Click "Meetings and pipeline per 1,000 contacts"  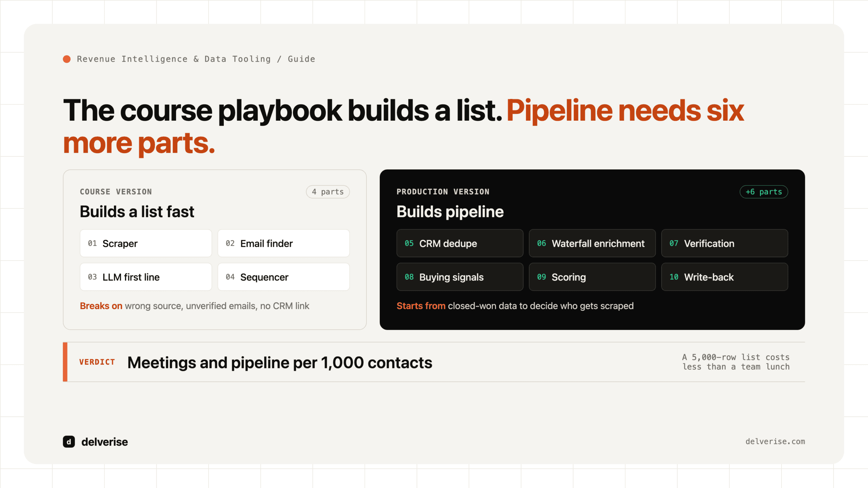point(280,363)
